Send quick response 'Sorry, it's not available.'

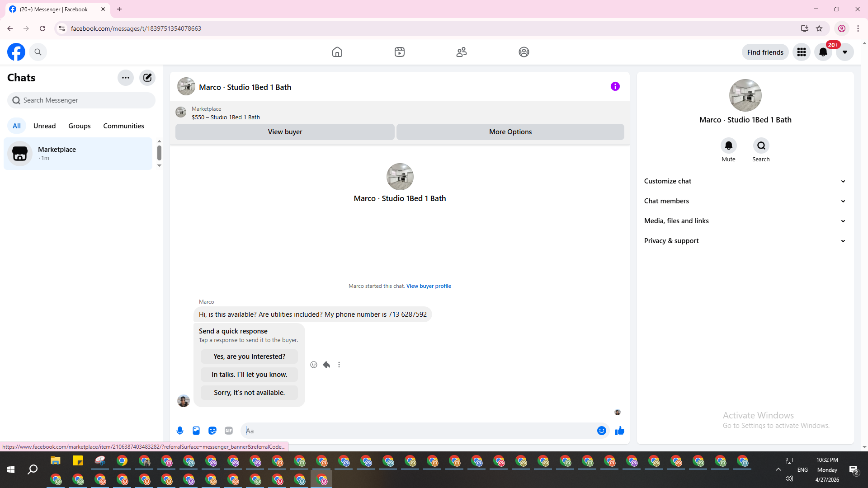coord(250,393)
